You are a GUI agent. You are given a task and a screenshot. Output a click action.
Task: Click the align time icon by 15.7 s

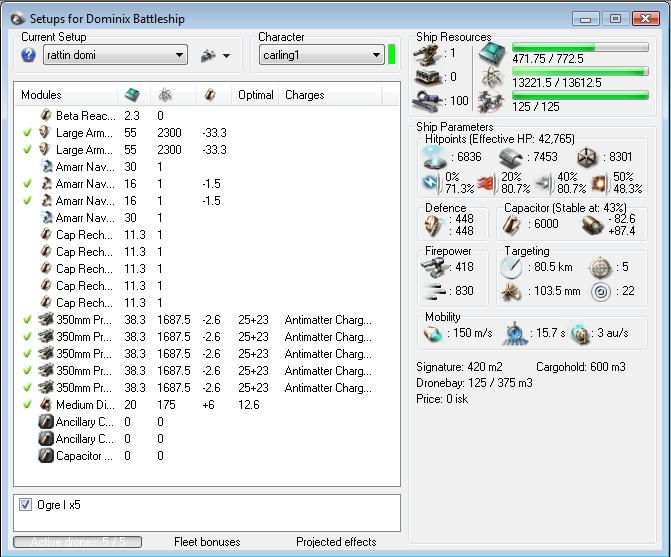[515, 334]
